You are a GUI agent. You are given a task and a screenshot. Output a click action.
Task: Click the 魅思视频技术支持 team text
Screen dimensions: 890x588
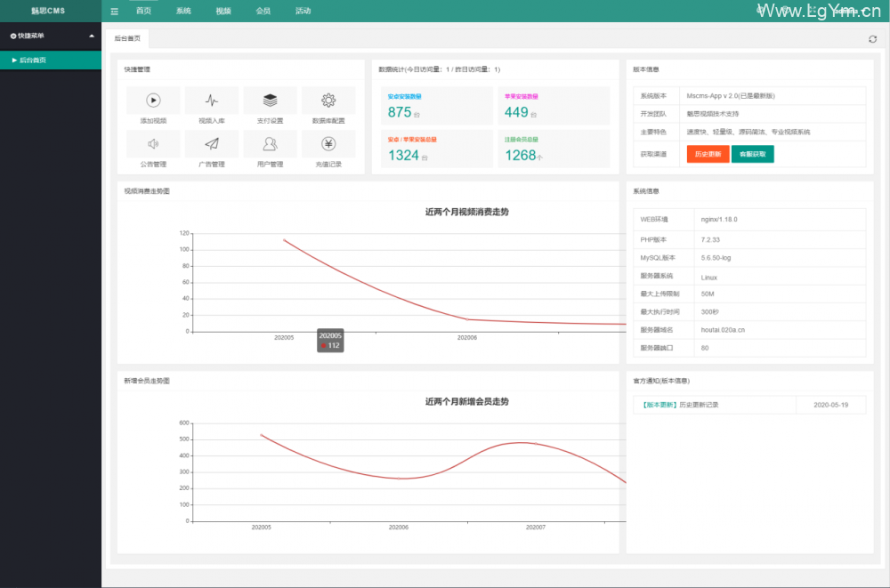pyautogui.click(x=713, y=114)
